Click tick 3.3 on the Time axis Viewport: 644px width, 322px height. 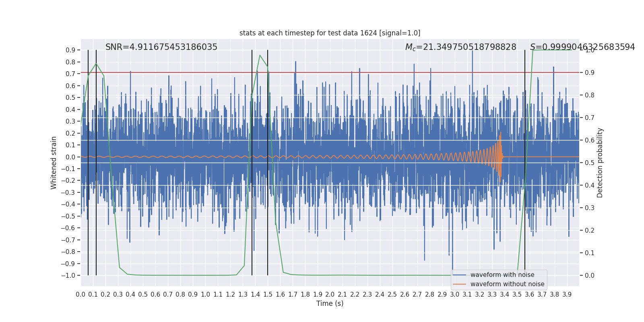click(492, 295)
